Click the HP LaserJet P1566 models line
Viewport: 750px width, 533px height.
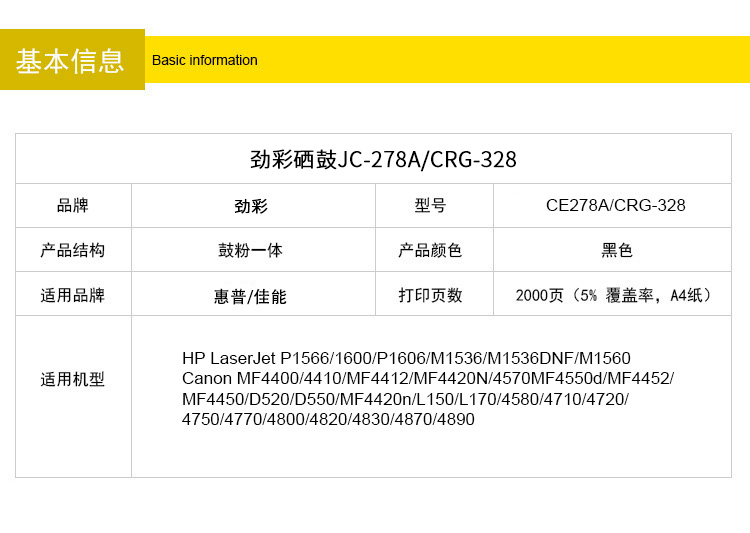pos(406,358)
